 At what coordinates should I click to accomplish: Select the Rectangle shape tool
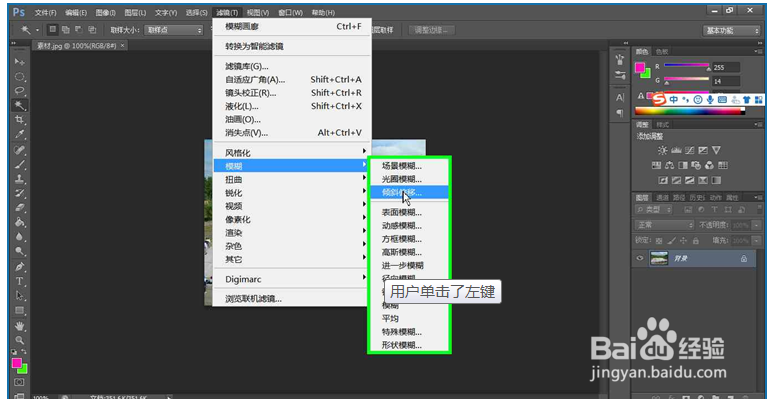coord(20,310)
